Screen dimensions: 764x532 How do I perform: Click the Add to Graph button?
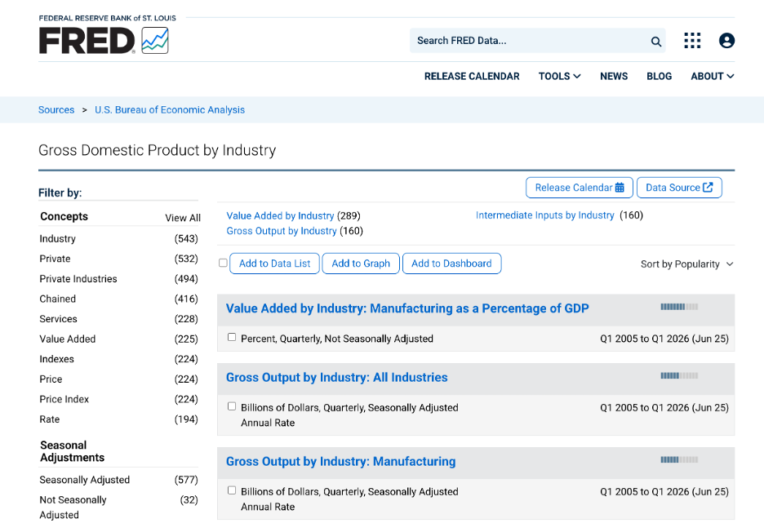(x=361, y=264)
